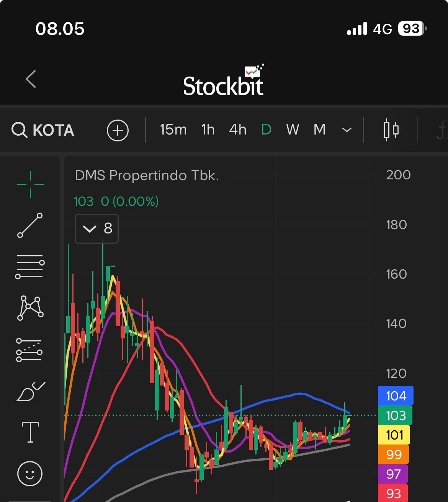Viewport: 448px width, 502px height.
Task: Click the 180 price axis label
Action: [x=396, y=225]
